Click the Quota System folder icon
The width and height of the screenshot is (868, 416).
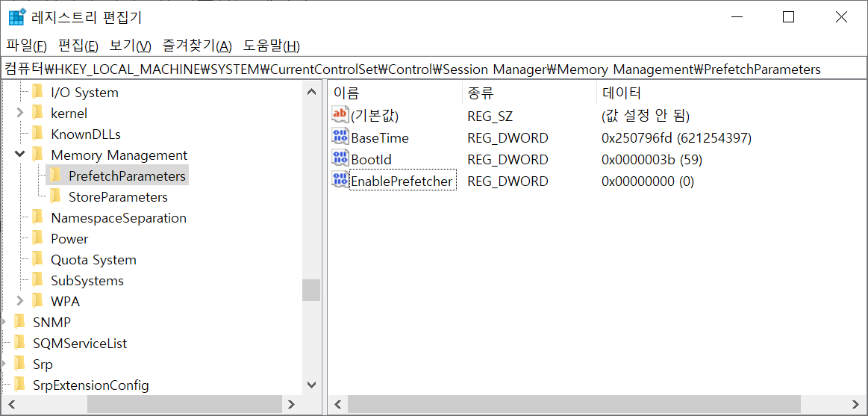point(37,260)
